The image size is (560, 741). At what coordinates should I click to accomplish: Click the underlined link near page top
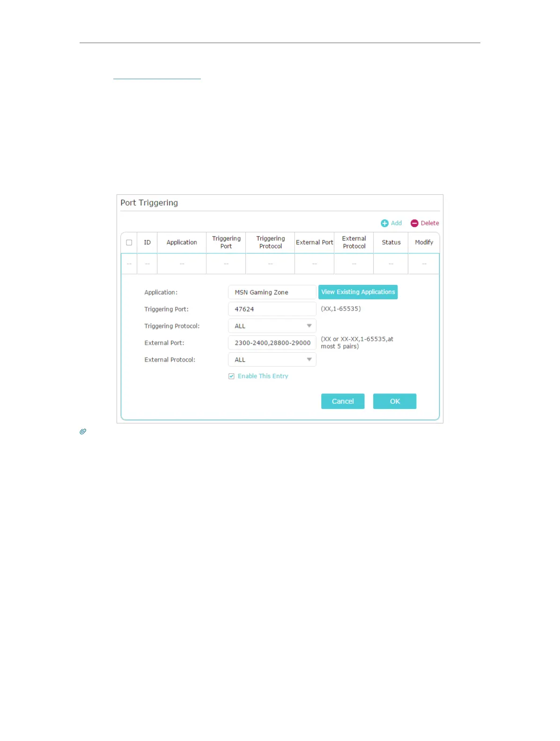tap(157, 78)
